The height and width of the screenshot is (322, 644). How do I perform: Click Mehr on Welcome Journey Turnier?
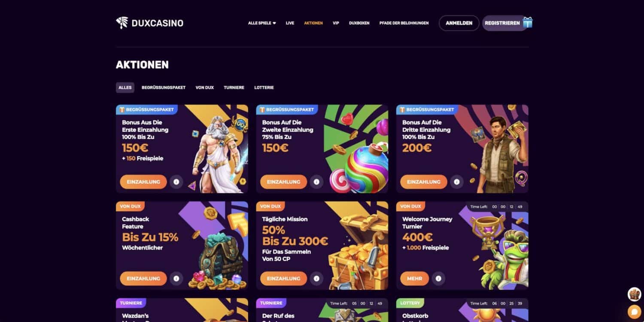pos(414,279)
